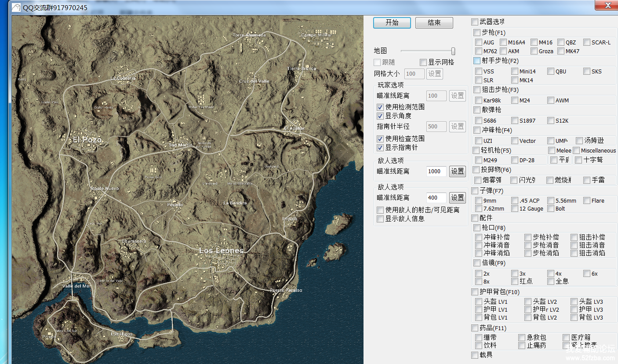Screen dimensions: 618x364
Task: Tick the 头盔 LV3 checkbox
Action: (x=574, y=302)
